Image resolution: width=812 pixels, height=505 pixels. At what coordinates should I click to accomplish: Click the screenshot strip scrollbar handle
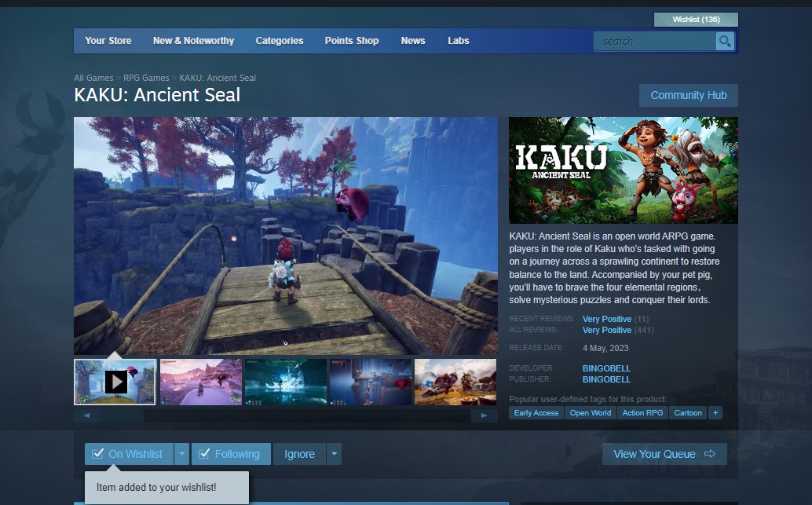pos(123,415)
